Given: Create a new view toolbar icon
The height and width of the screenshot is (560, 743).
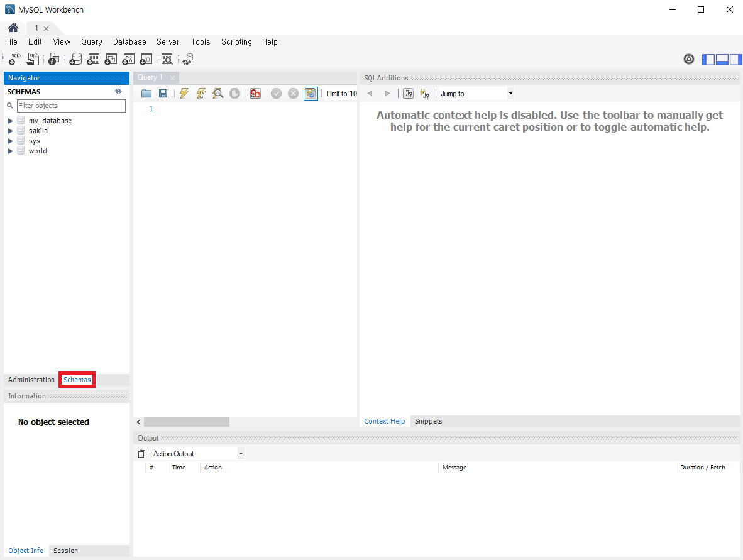Looking at the screenshot, I should (x=111, y=59).
